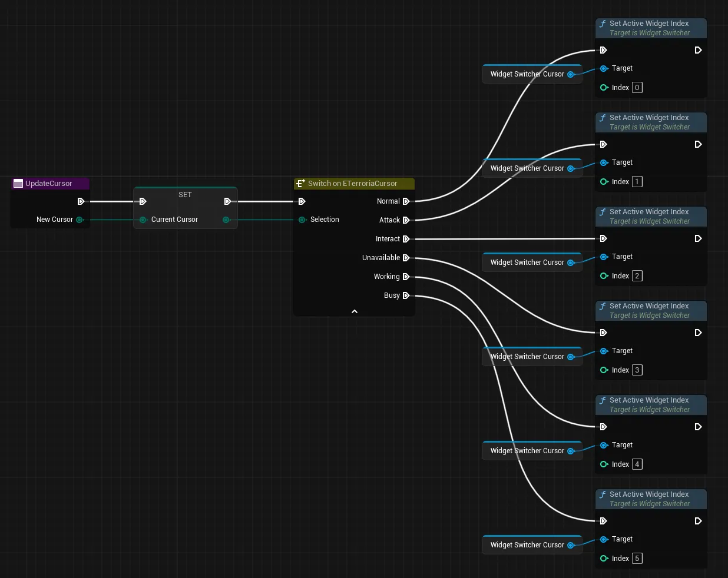728x578 pixels.
Task: Click exec input pin of Index 0 node
Action: point(603,50)
